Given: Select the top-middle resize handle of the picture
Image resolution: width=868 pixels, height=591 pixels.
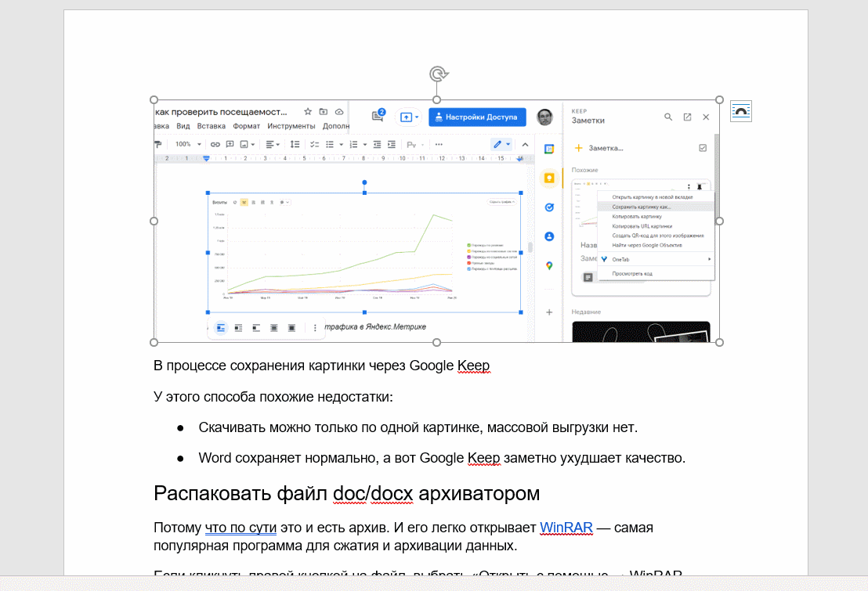Looking at the screenshot, I should 437,100.
